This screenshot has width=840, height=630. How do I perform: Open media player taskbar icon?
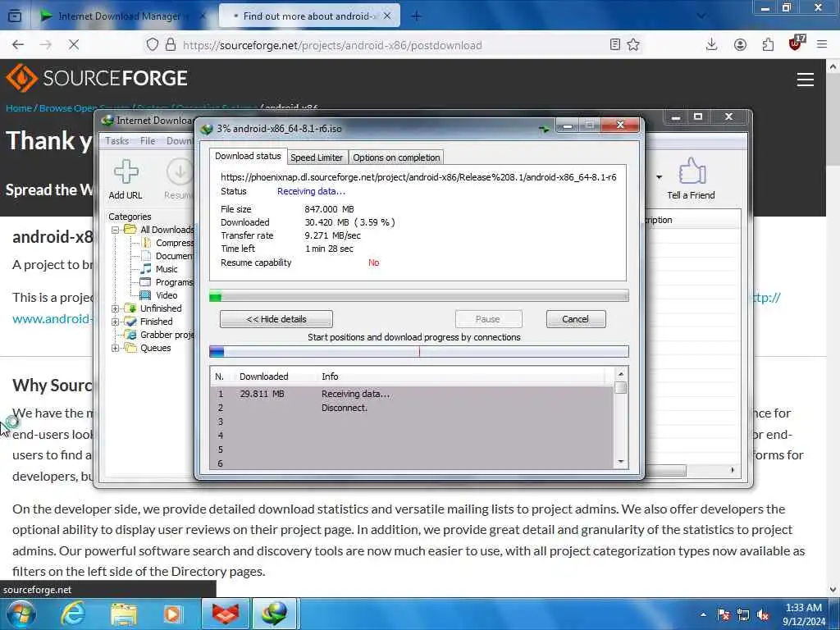point(172,614)
